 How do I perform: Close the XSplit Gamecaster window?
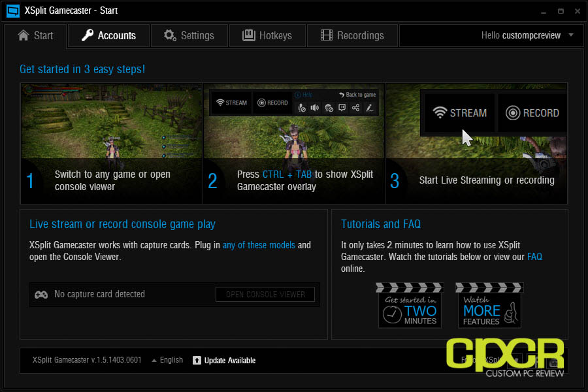pyautogui.click(x=578, y=11)
